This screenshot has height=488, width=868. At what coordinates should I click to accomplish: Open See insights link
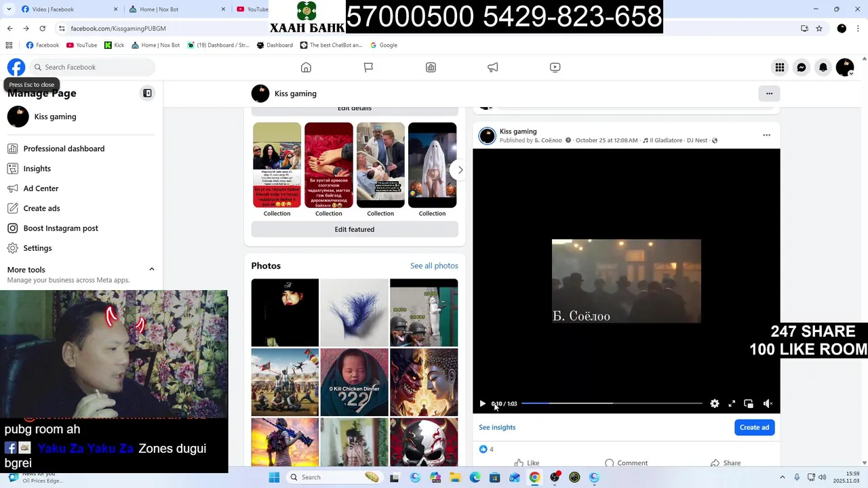click(497, 427)
